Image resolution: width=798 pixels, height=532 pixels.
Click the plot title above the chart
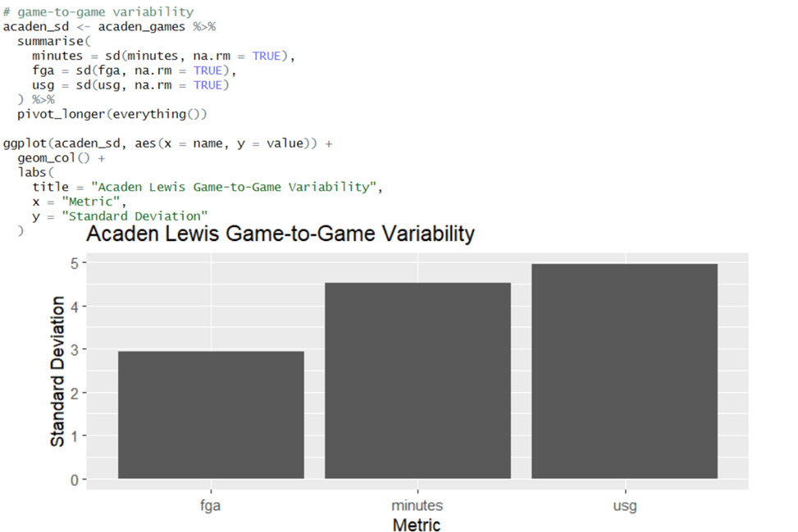[280, 234]
